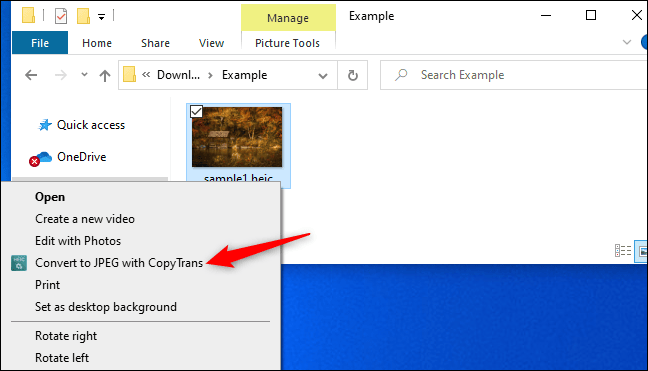
Task: Refresh the Example folder
Action: pyautogui.click(x=353, y=75)
